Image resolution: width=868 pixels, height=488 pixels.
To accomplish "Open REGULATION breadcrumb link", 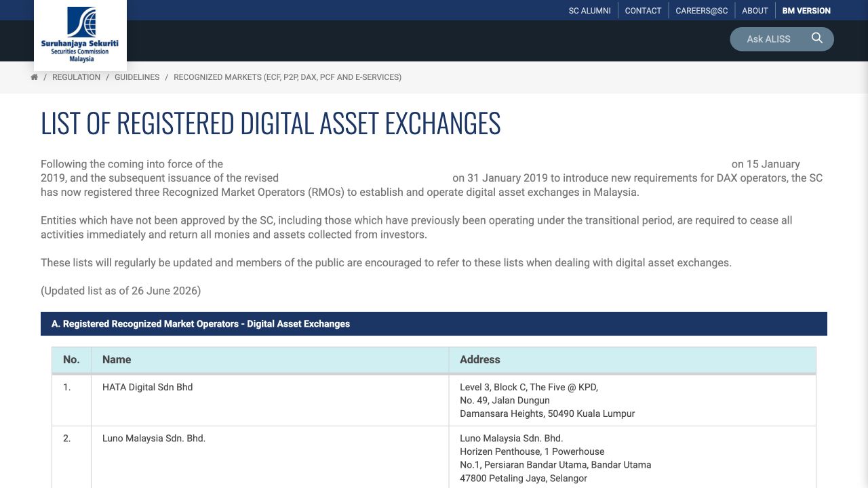I will tap(76, 77).
